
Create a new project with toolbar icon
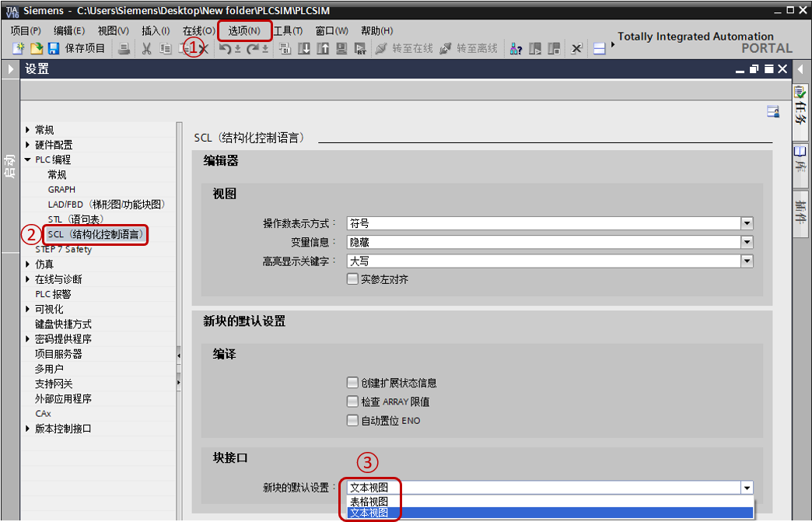(x=19, y=49)
